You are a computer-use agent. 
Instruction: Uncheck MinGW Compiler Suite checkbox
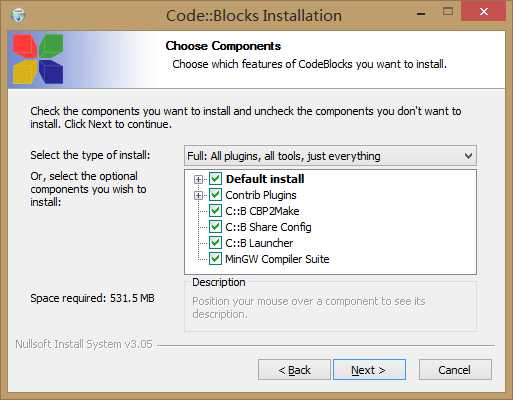pyautogui.click(x=215, y=259)
